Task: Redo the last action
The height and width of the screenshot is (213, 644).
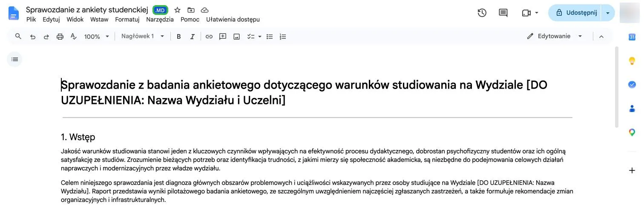Action: [46, 37]
